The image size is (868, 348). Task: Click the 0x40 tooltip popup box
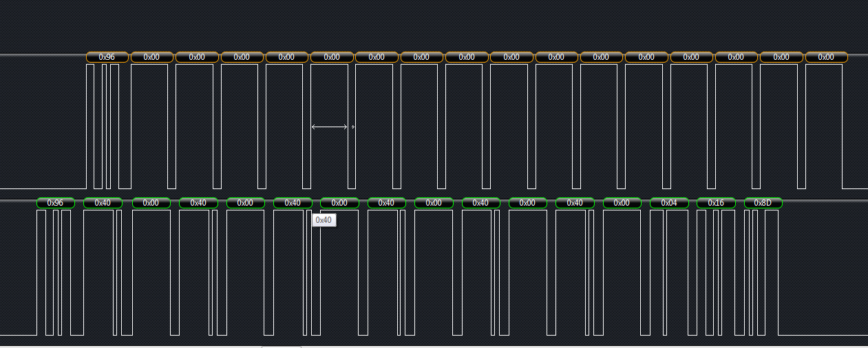[324, 220]
